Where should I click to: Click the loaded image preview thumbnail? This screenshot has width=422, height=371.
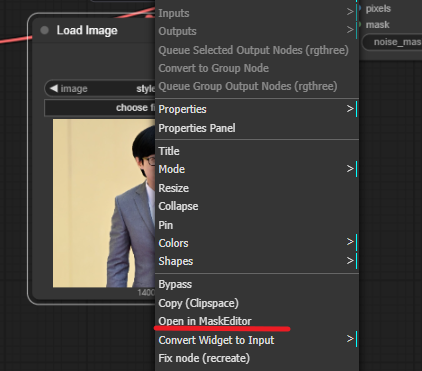click(104, 203)
